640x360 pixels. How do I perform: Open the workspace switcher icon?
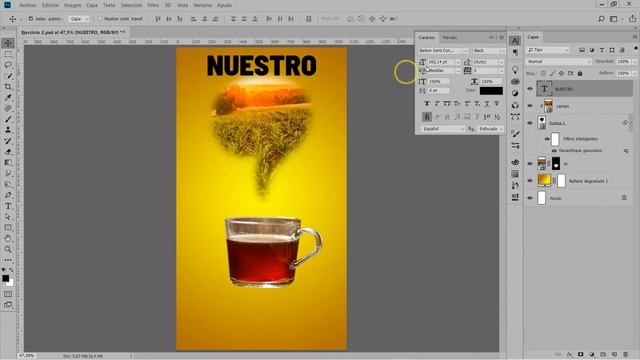tap(613, 19)
